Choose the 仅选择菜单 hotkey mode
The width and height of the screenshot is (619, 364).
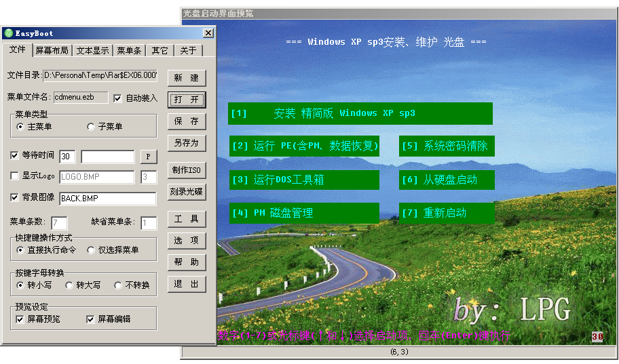coord(91,250)
